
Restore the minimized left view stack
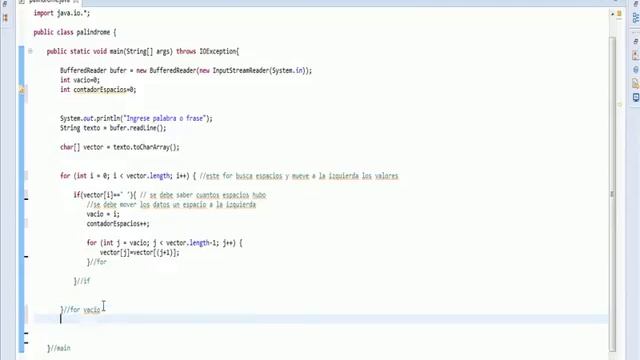pos(5,4)
